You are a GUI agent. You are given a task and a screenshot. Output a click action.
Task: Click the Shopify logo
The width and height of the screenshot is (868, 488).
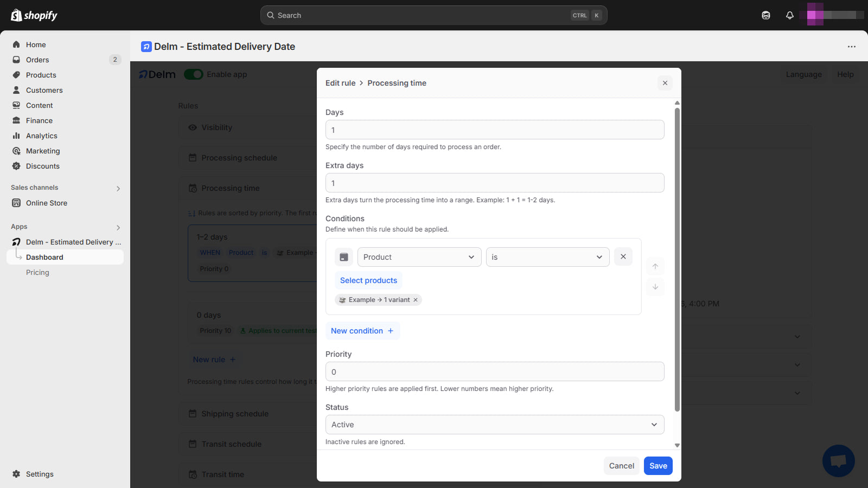tap(34, 15)
